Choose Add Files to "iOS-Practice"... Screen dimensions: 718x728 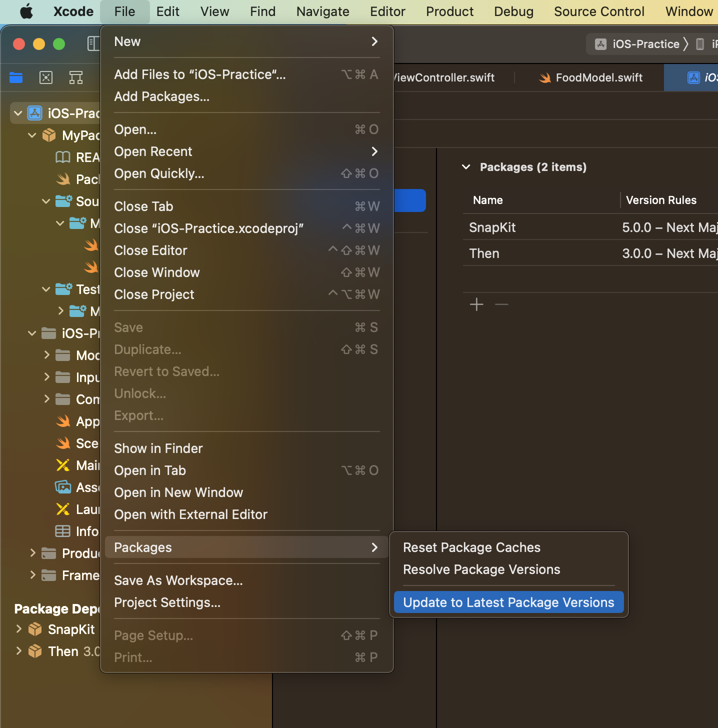click(x=247, y=74)
